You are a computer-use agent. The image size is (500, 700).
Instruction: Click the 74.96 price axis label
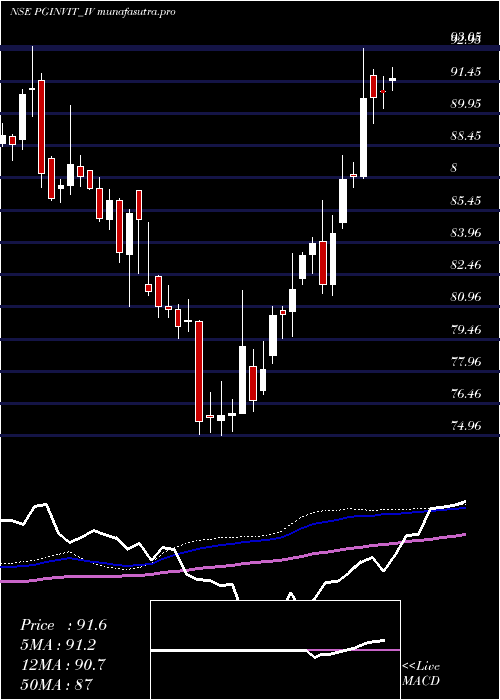(x=466, y=426)
